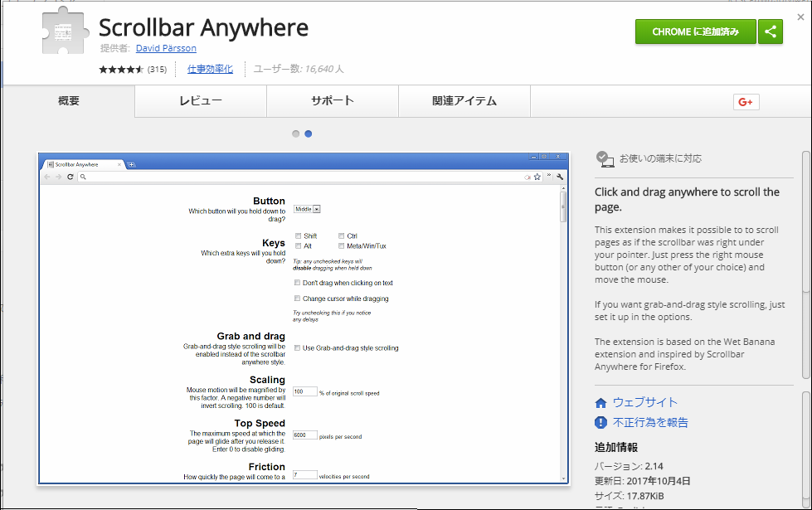The image size is (812, 510).
Task: Open the share menu next to the added button
Action: (x=771, y=32)
